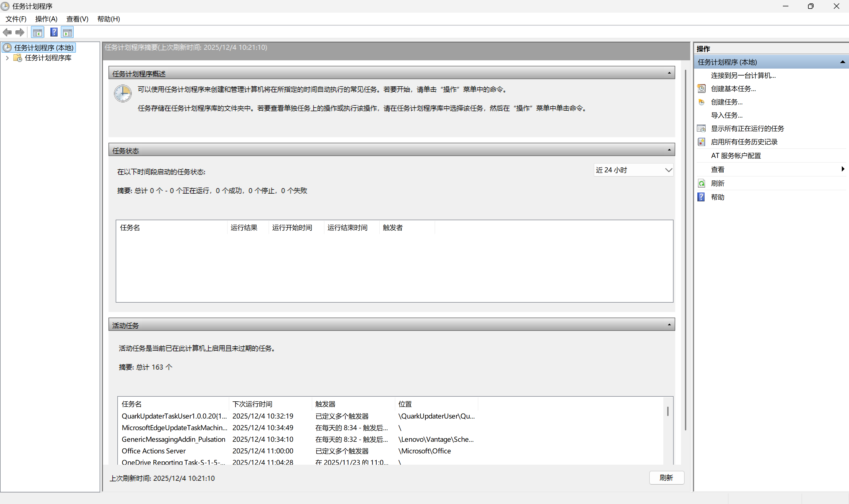Click 创建基本任务 clock icon in actions
The image size is (849, 504).
tap(701, 89)
